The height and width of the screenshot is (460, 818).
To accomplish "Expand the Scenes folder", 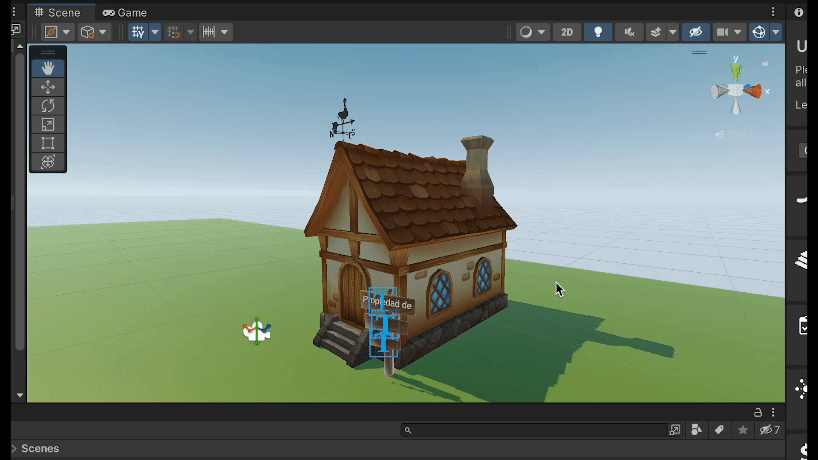I will 13,449.
